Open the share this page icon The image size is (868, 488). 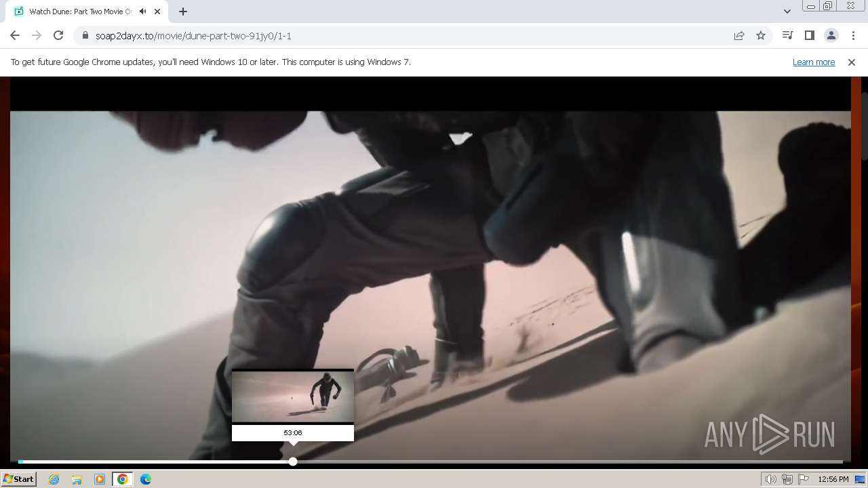[x=739, y=35]
